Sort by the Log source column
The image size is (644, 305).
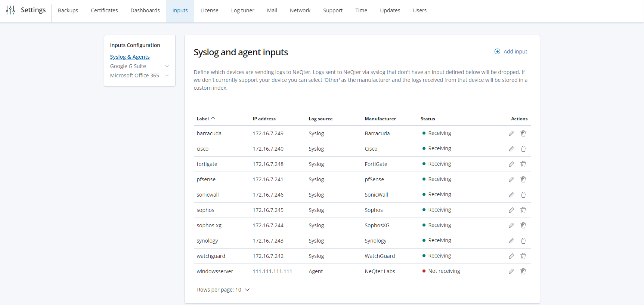321,119
